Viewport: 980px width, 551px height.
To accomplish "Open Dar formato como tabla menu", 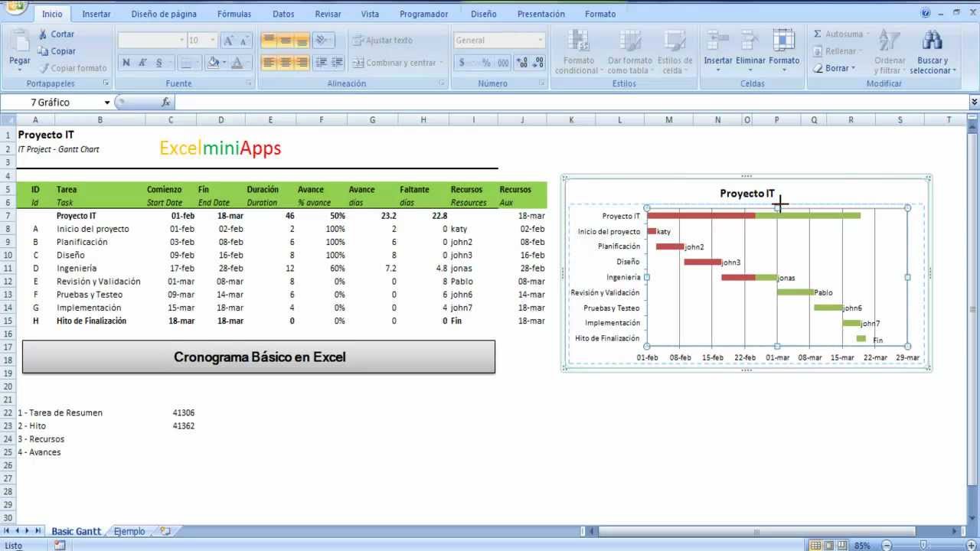I will tap(629, 52).
